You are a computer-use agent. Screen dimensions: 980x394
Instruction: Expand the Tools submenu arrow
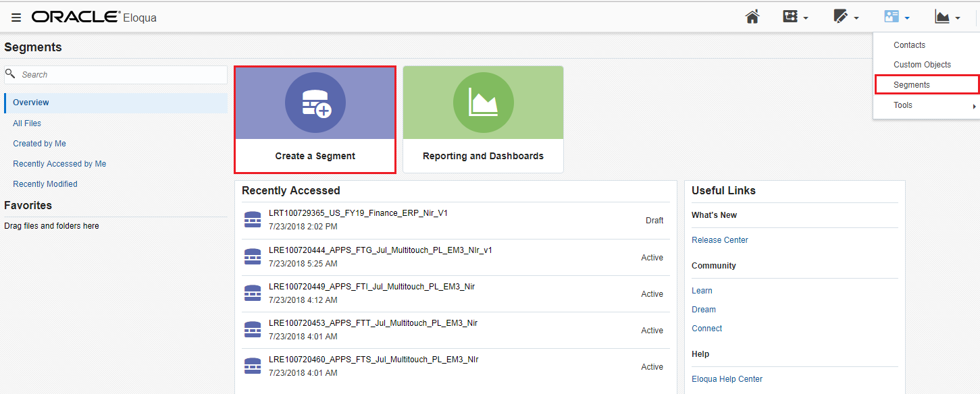point(974,106)
